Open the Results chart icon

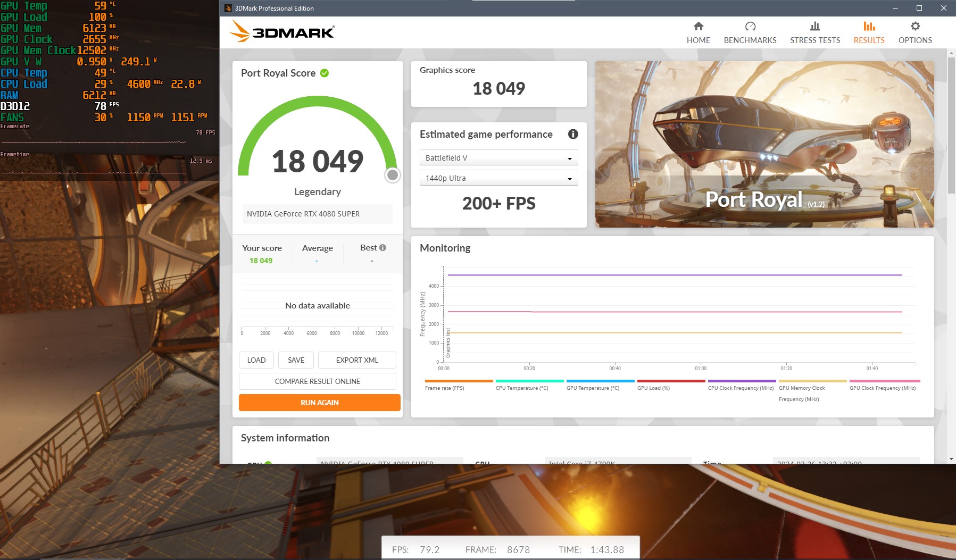869,26
